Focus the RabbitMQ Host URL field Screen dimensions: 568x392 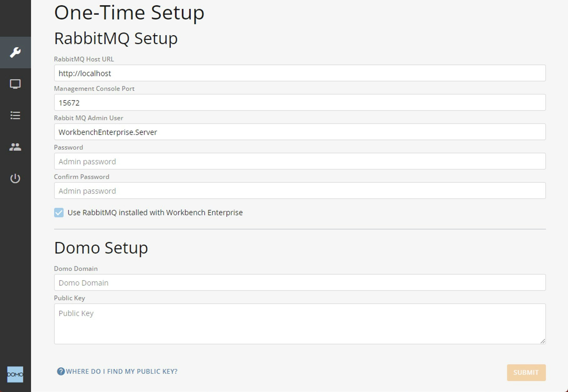coord(299,73)
